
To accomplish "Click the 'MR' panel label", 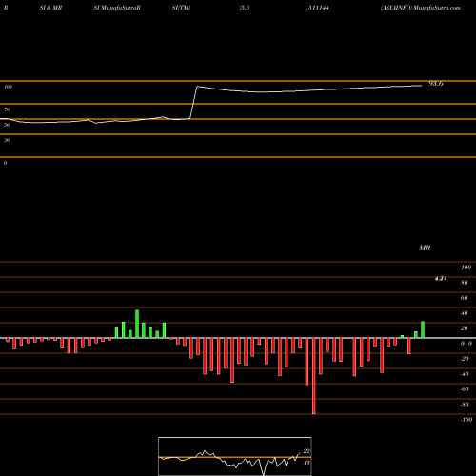I will point(425,248).
